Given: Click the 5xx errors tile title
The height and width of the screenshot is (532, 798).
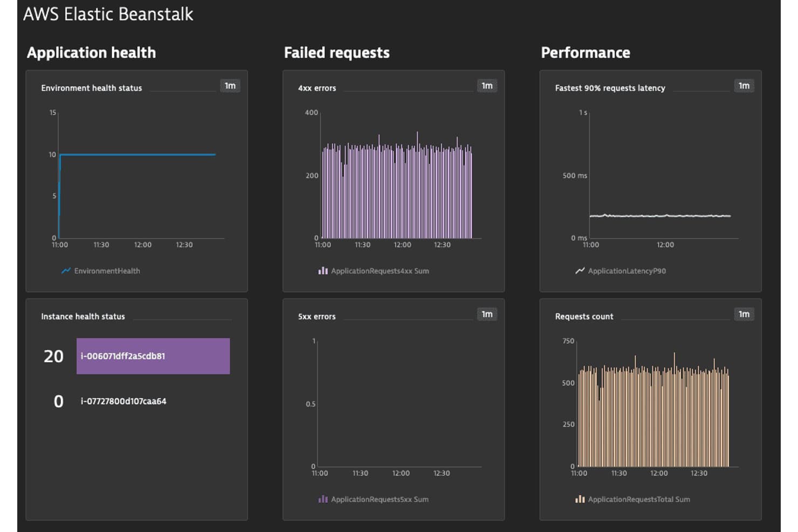Looking at the screenshot, I should tap(317, 316).
